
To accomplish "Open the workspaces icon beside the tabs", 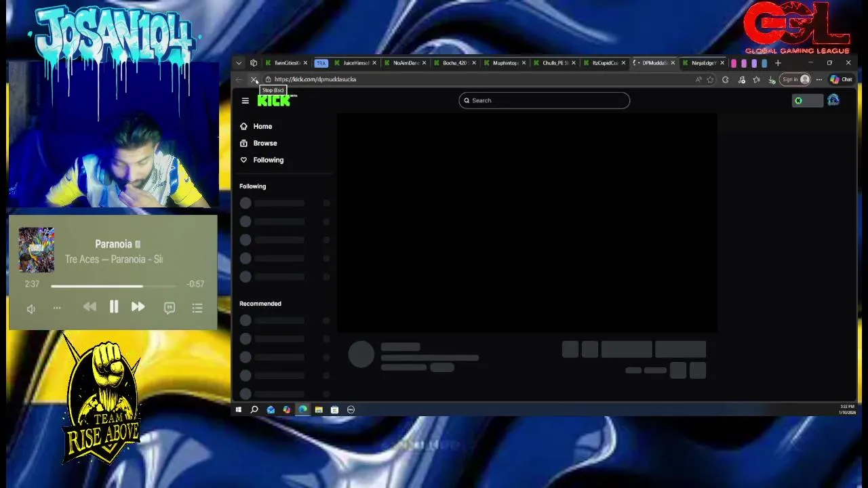I will coord(254,63).
